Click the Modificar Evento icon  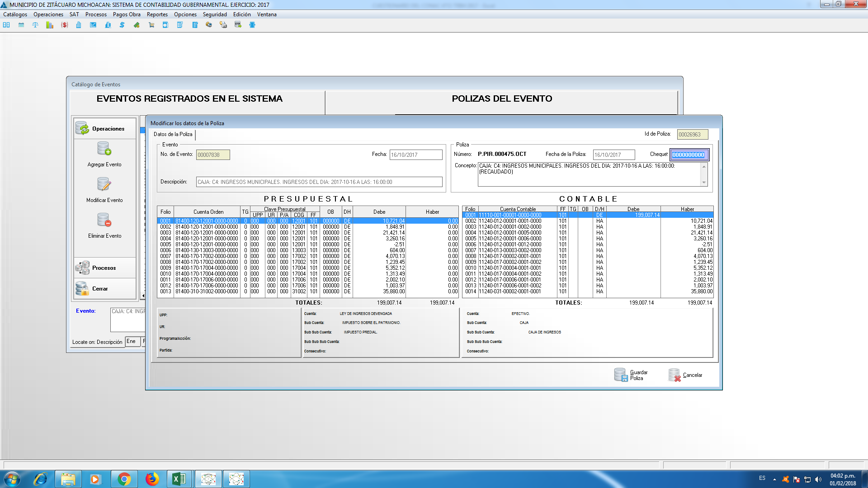104,185
